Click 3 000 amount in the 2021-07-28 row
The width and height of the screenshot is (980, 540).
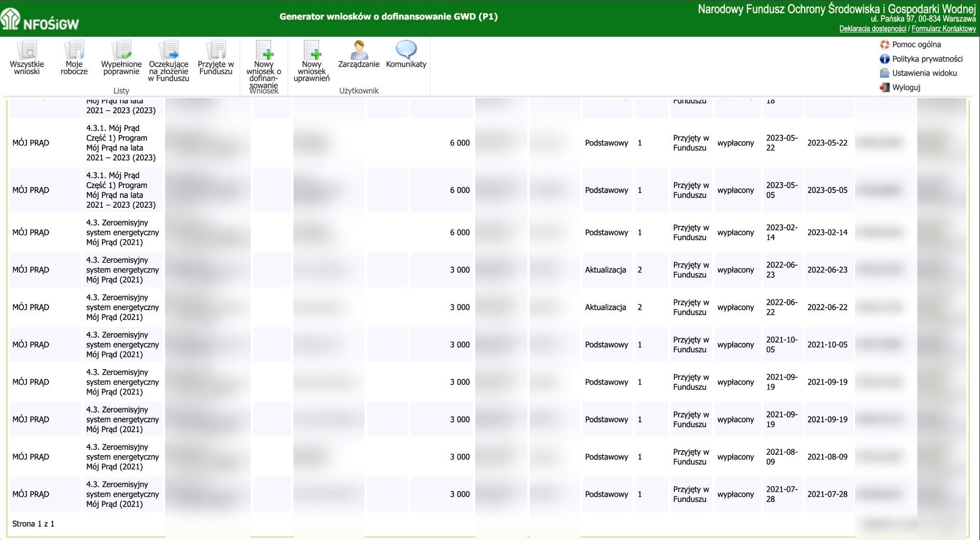(x=460, y=494)
